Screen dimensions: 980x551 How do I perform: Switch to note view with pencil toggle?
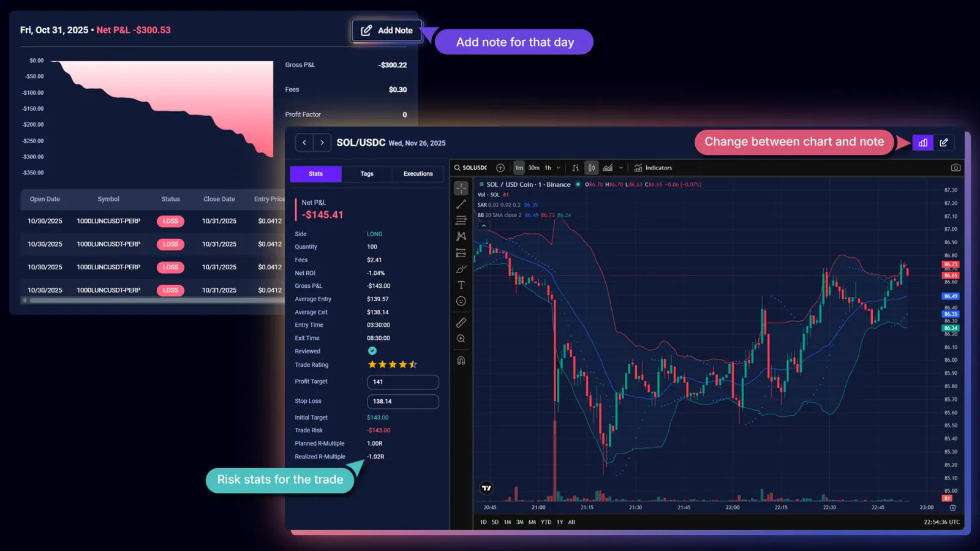(944, 142)
